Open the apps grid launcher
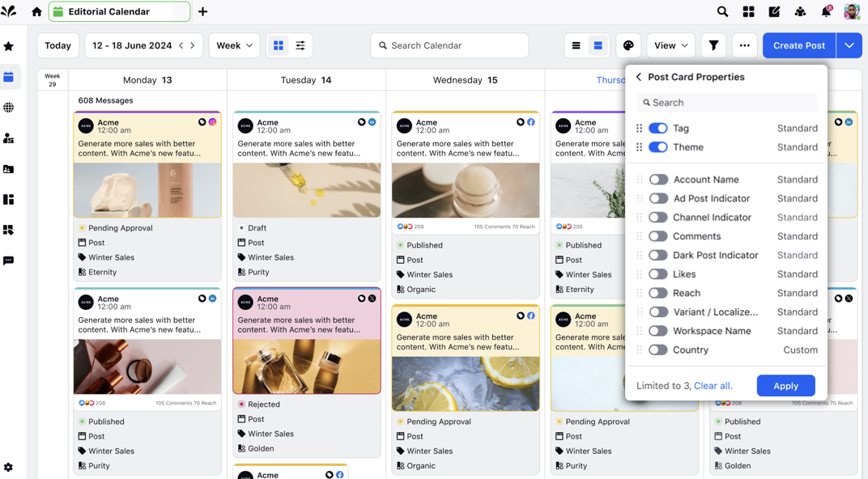 click(x=748, y=11)
